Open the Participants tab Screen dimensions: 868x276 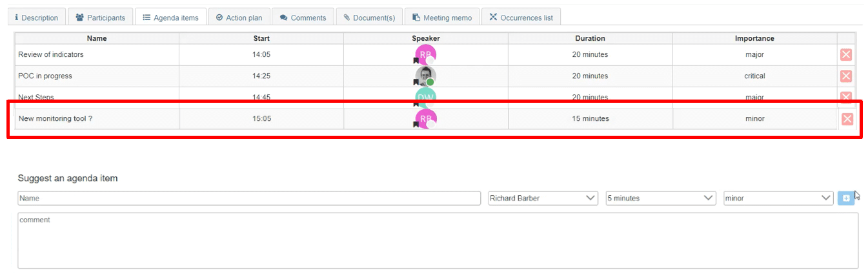(101, 17)
